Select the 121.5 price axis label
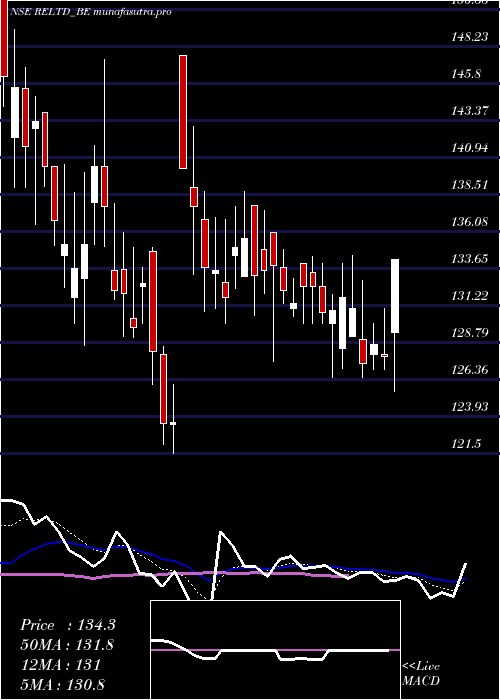The height and width of the screenshot is (700, 500). [x=467, y=444]
